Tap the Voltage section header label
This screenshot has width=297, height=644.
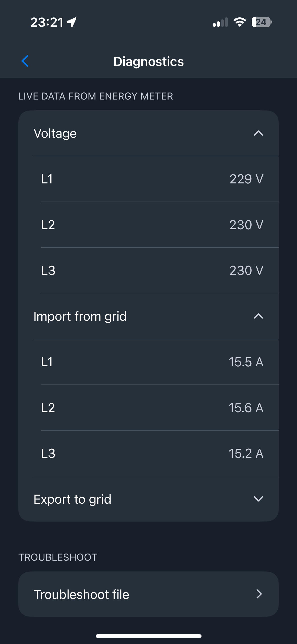[x=55, y=134]
